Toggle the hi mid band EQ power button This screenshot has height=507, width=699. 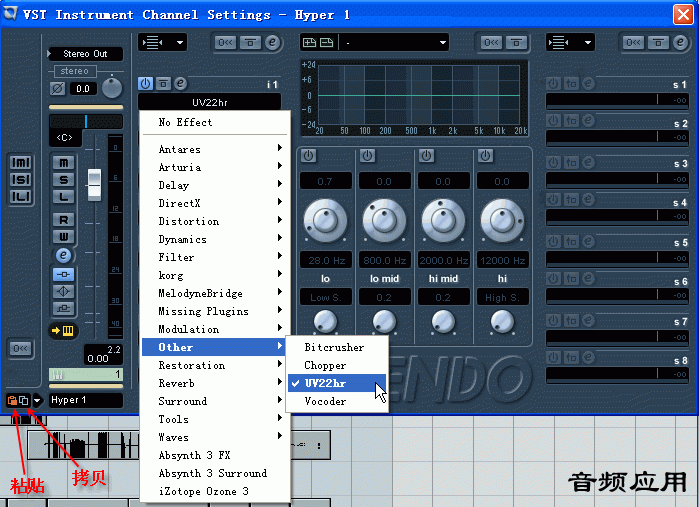pos(426,156)
